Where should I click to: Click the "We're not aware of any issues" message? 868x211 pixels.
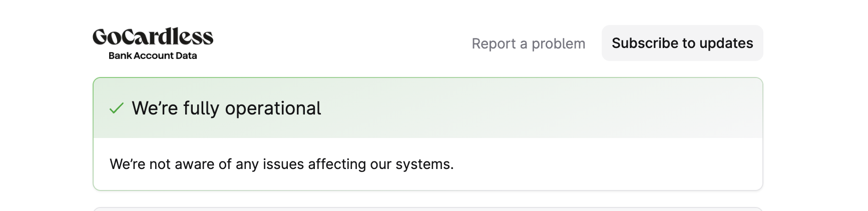pyautogui.click(x=281, y=164)
